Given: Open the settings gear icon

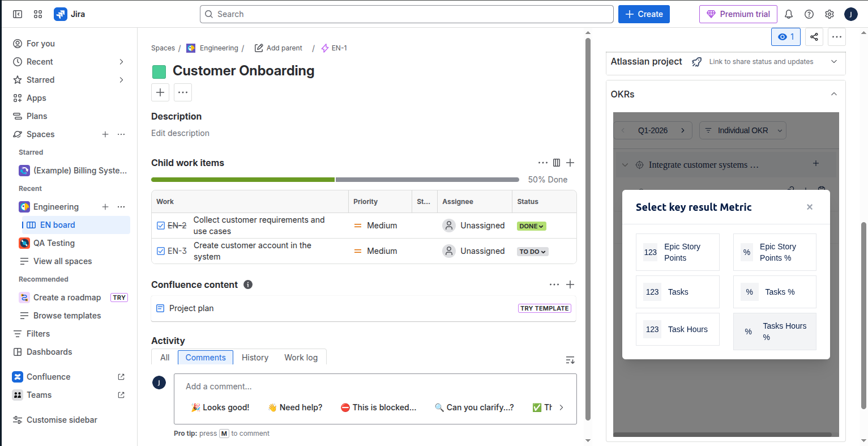Looking at the screenshot, I should point(829,14).
